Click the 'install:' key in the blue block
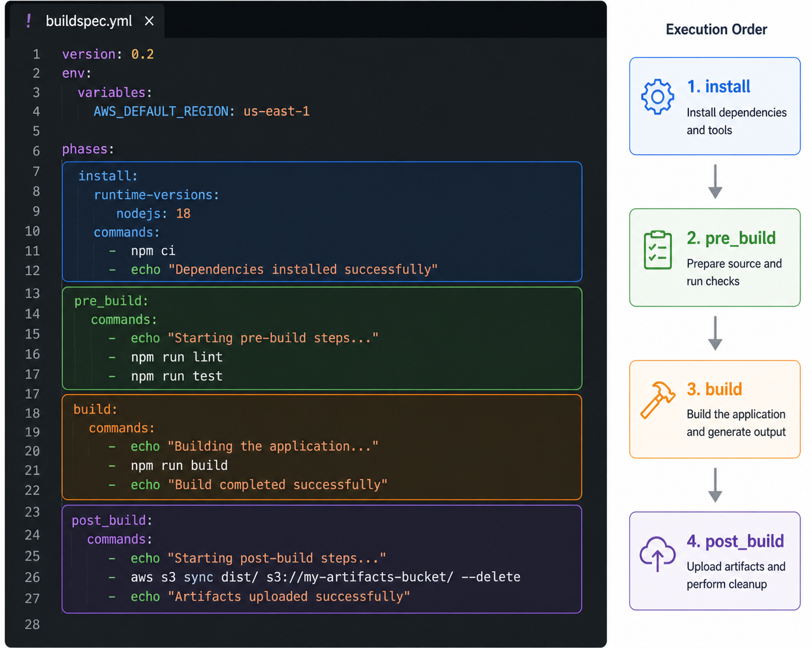Image resolution: width=812 pixels, height=648 pixels. click(108, 175)
